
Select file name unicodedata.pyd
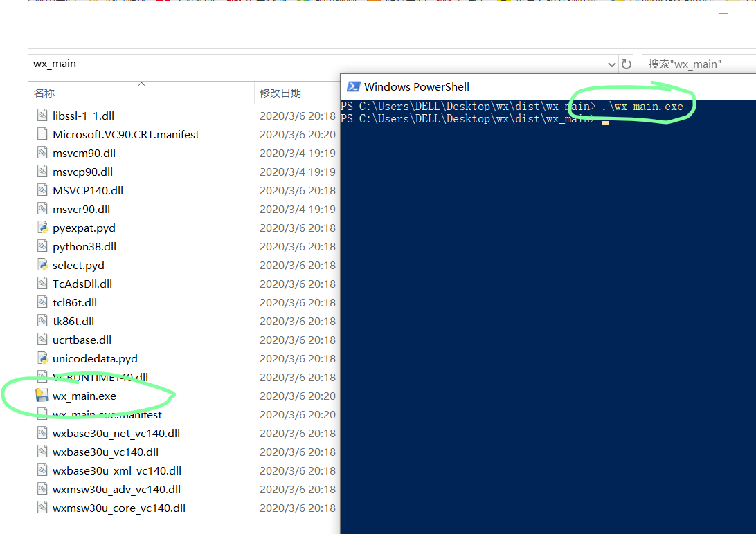click(95, 358)
